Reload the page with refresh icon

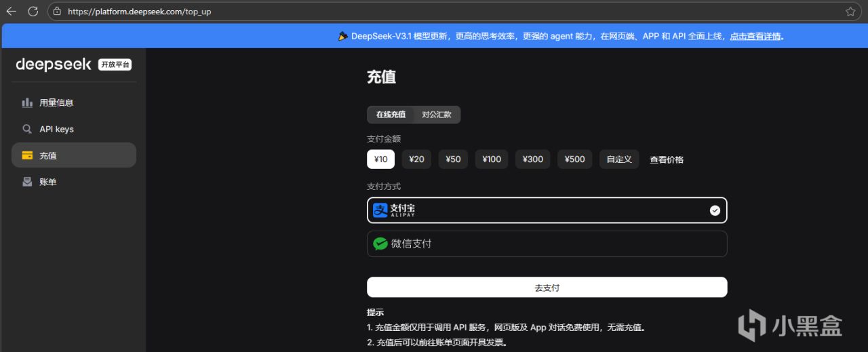pos(33,11)
